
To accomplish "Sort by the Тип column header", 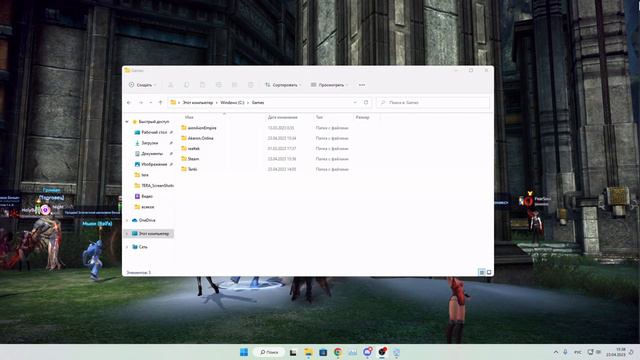I will 319,117.
